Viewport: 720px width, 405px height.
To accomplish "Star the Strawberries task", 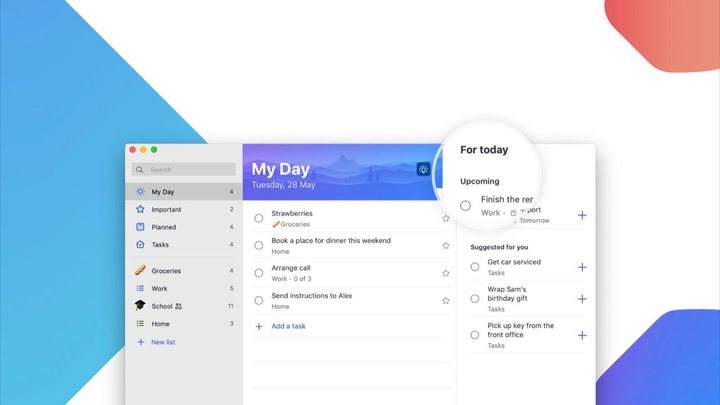I will pyautogui.click(x=445, y=219).
